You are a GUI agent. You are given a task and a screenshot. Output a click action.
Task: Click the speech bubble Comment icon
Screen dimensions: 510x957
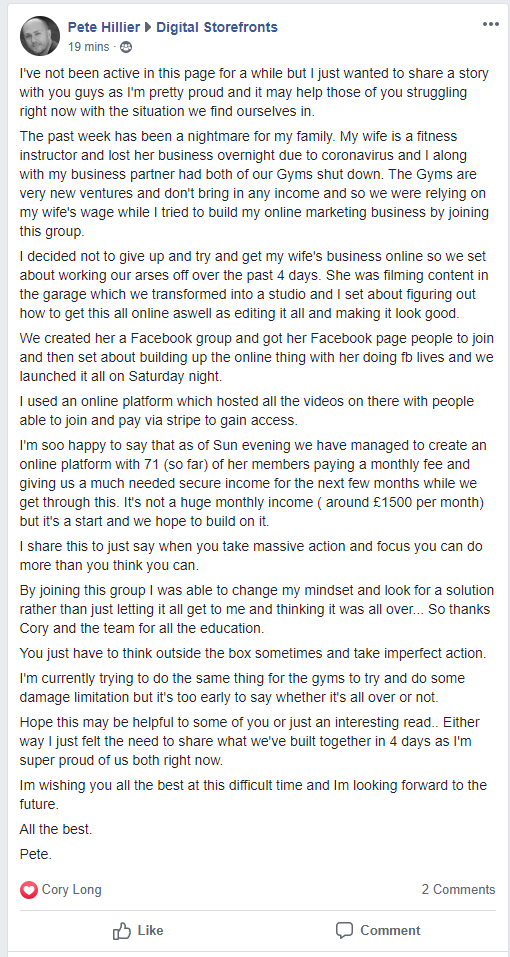(x=345, y=931)
